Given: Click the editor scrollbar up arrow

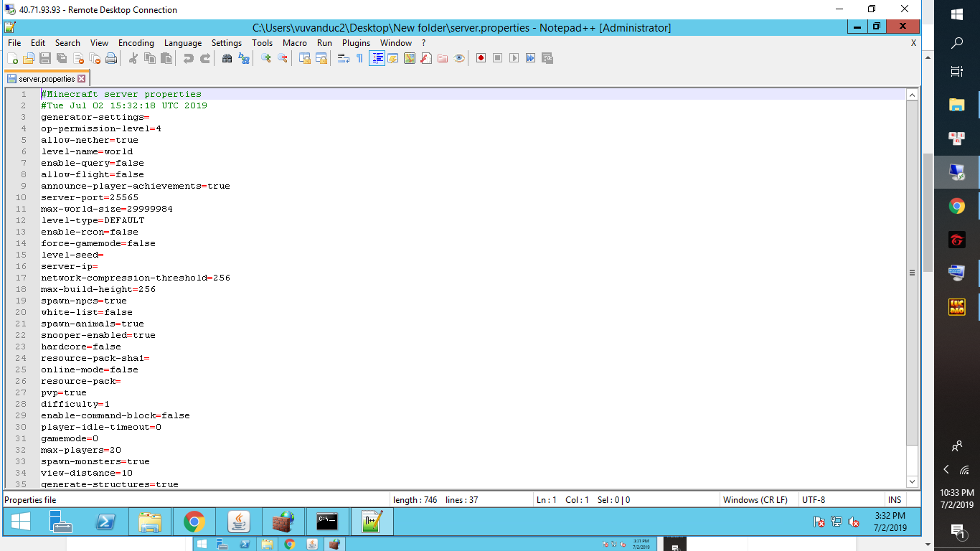Looking at the screenshot, I should [913, 95].
